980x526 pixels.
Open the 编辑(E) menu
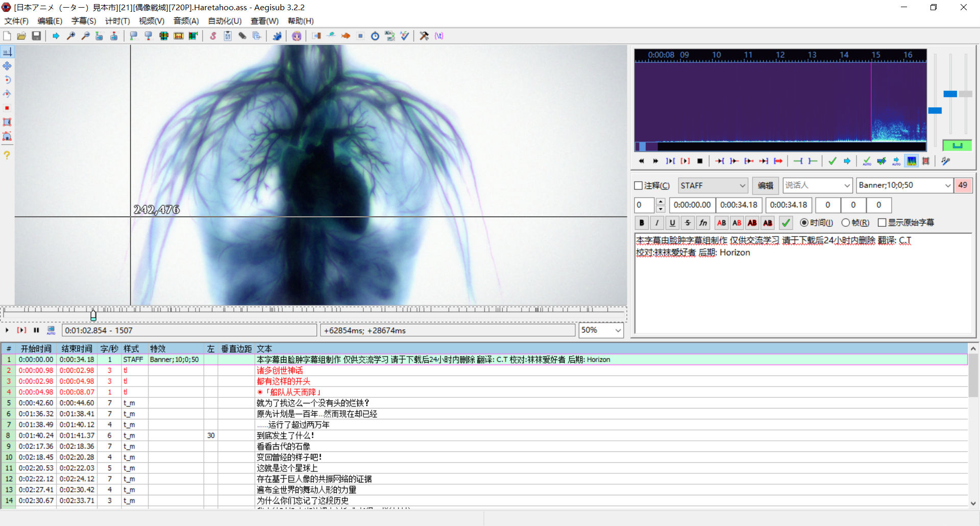[x=50, y=21]
